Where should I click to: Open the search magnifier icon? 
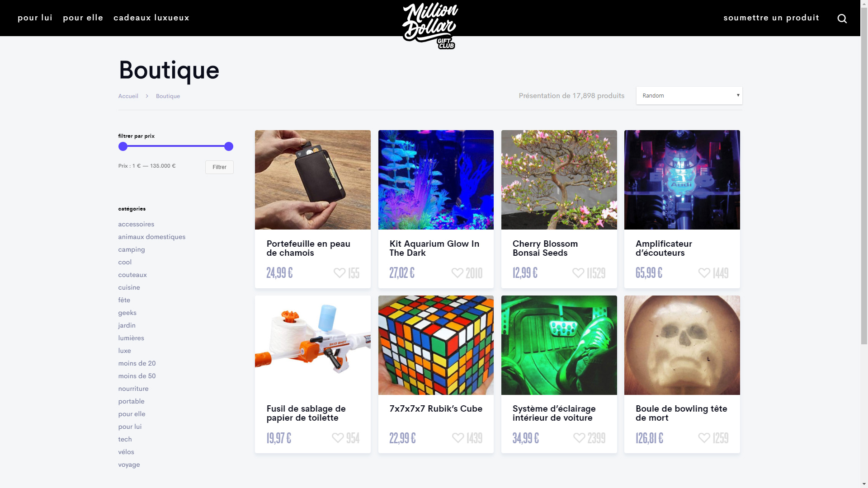pyautogui.click(x=842, y=19)
